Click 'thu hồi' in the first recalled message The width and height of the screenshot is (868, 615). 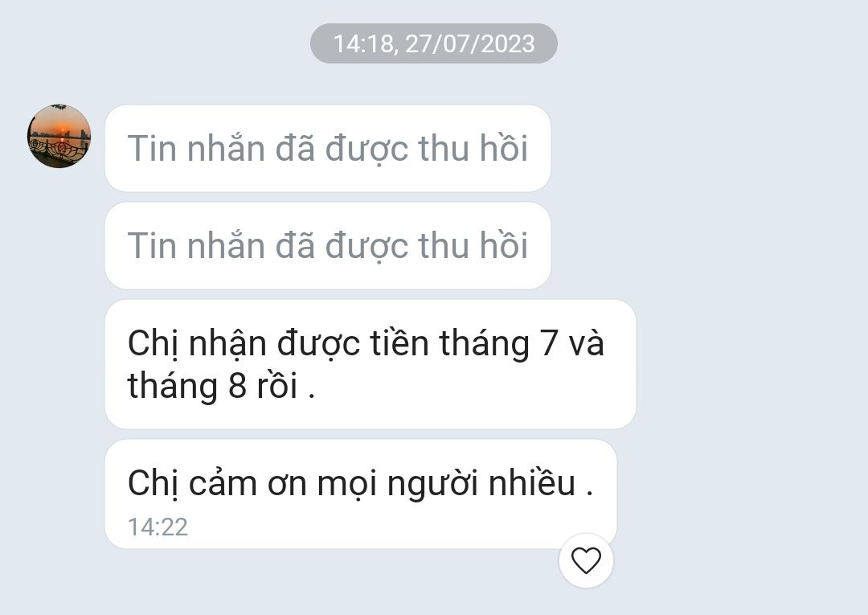473,149
